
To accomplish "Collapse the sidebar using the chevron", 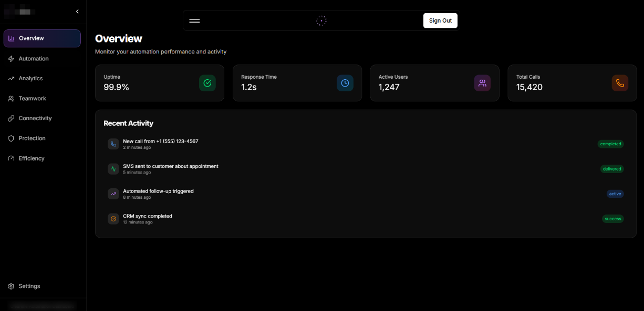I will click(x=77, y=11).
